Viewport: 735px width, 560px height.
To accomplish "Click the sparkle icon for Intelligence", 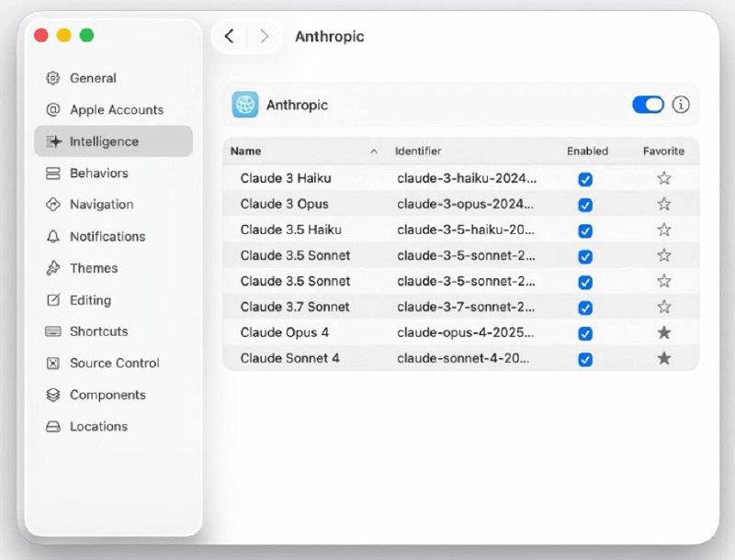I will click(53, 141).
